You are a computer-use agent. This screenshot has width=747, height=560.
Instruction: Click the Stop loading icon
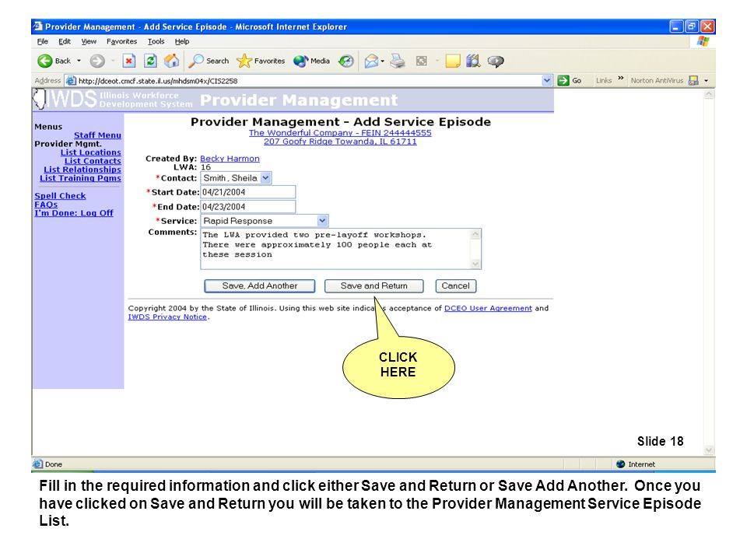129,61
